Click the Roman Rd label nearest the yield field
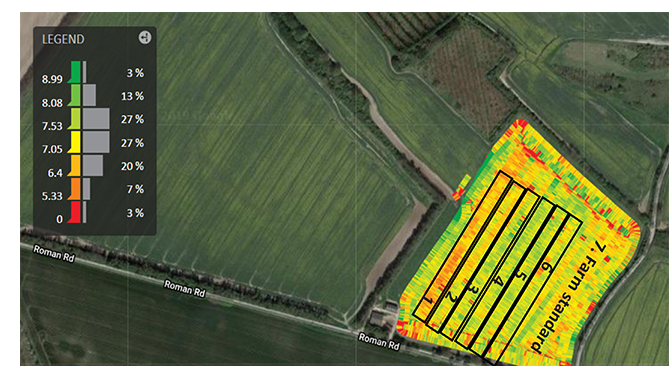This screenshot has height=384, width=669. (379, 341)
